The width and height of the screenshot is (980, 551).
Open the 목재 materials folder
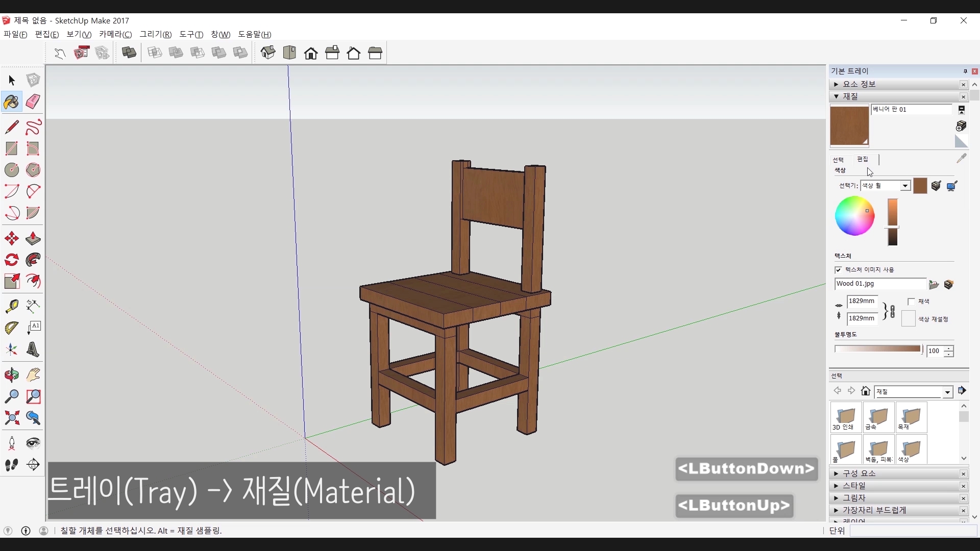911,417
